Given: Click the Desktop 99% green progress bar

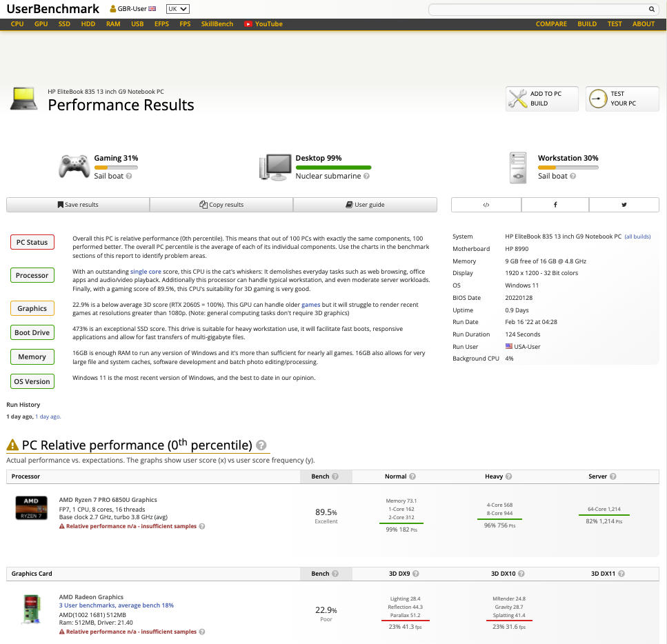Looking at the screenshot, I should tap(333, 168).
